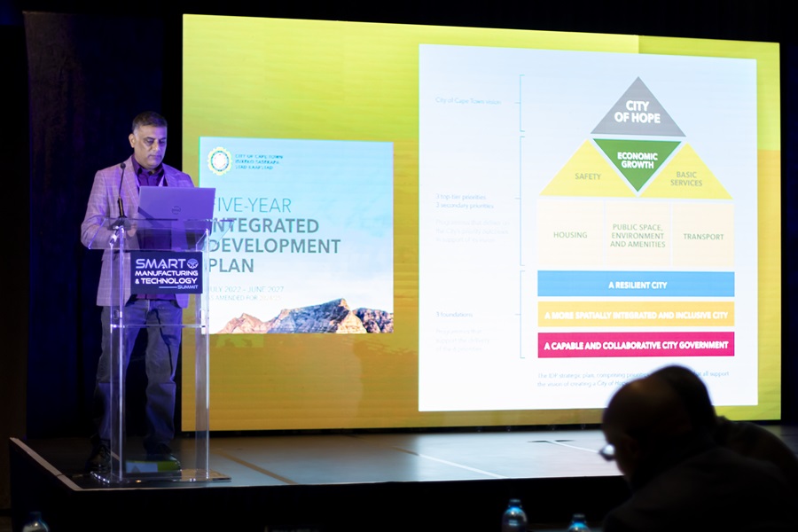Image resolution: width=798 pixels, height=532 pixels.
Task: Select the pink Capable and Collaborative City Government bar
Action: [636, 345]
